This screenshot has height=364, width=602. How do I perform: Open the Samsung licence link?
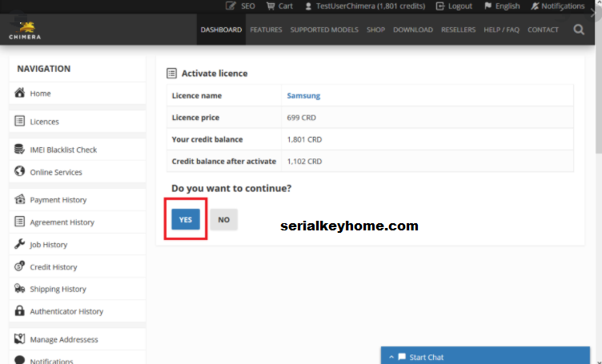tap(303, 95)
